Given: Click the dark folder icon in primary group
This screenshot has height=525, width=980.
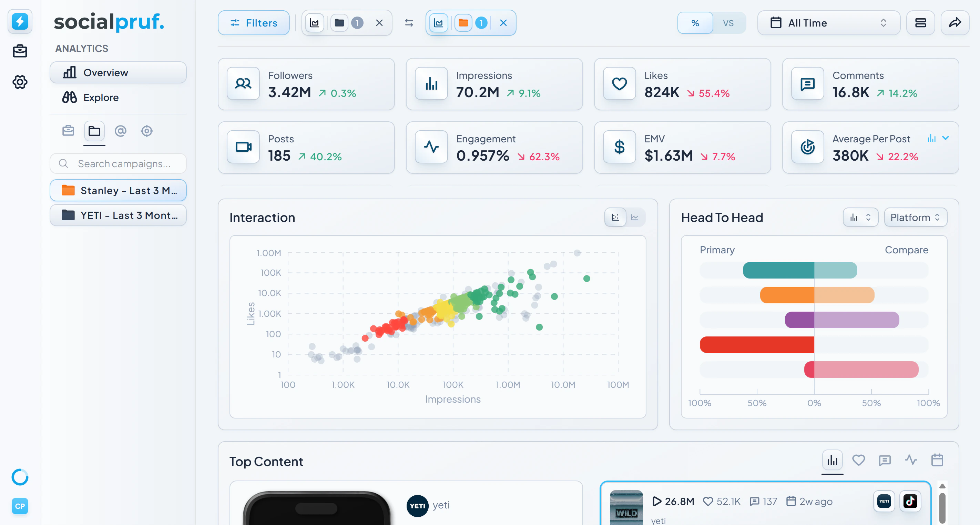Looking at the screenshot, I should (339, 23).
